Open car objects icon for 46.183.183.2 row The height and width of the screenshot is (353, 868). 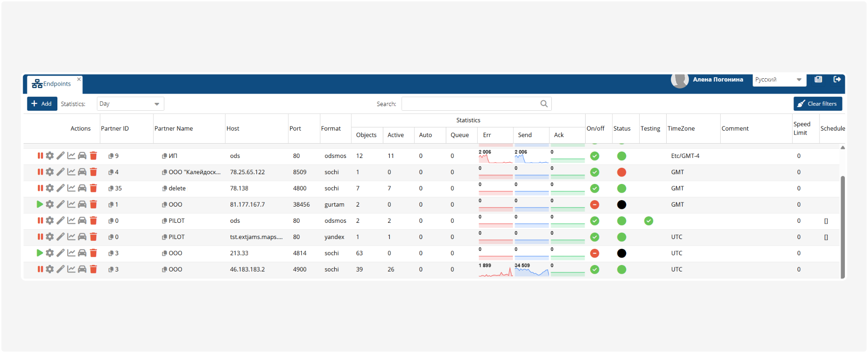pos(82,269)
